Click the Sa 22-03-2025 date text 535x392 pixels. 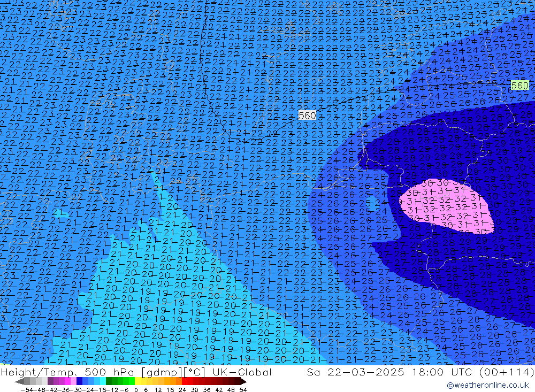355,372
